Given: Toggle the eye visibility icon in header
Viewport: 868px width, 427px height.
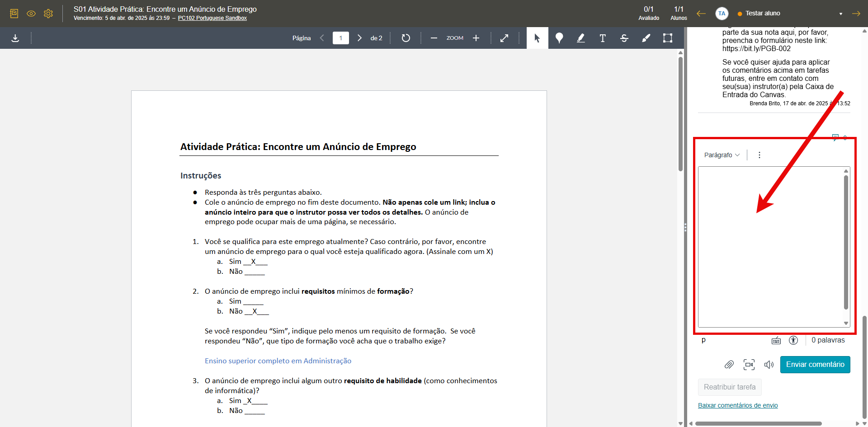Looking at the screenshot, I should tap(31, 14).
